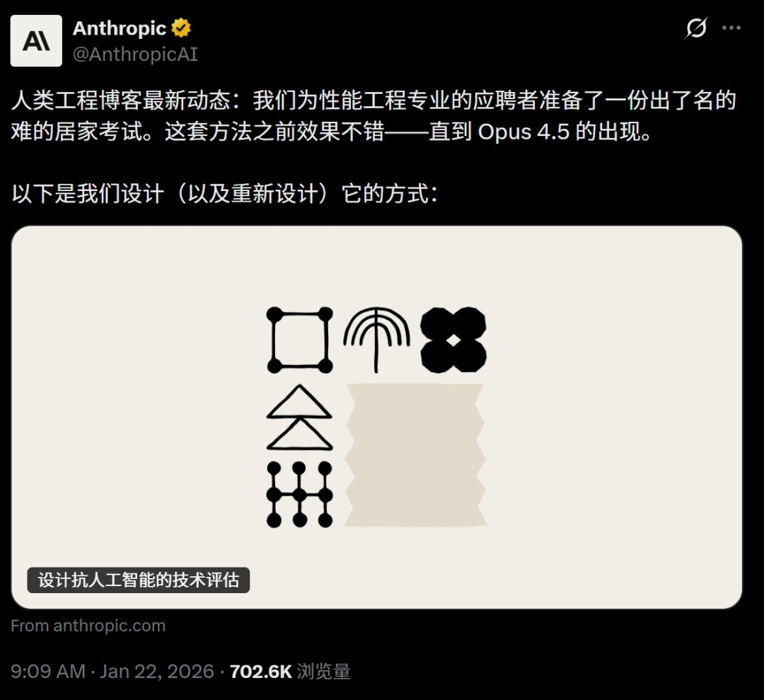Open the Grok explain-post icon

click(696, 28)
